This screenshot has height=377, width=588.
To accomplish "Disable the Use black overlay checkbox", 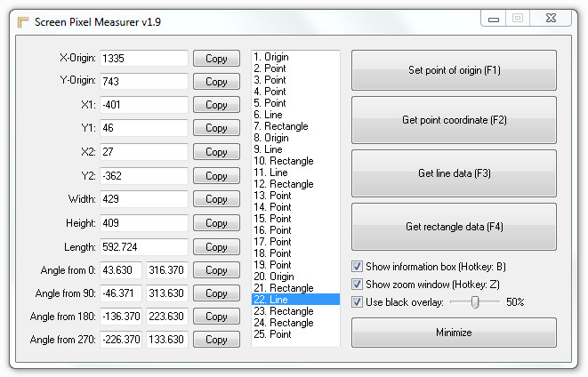I will click(357, 301).
